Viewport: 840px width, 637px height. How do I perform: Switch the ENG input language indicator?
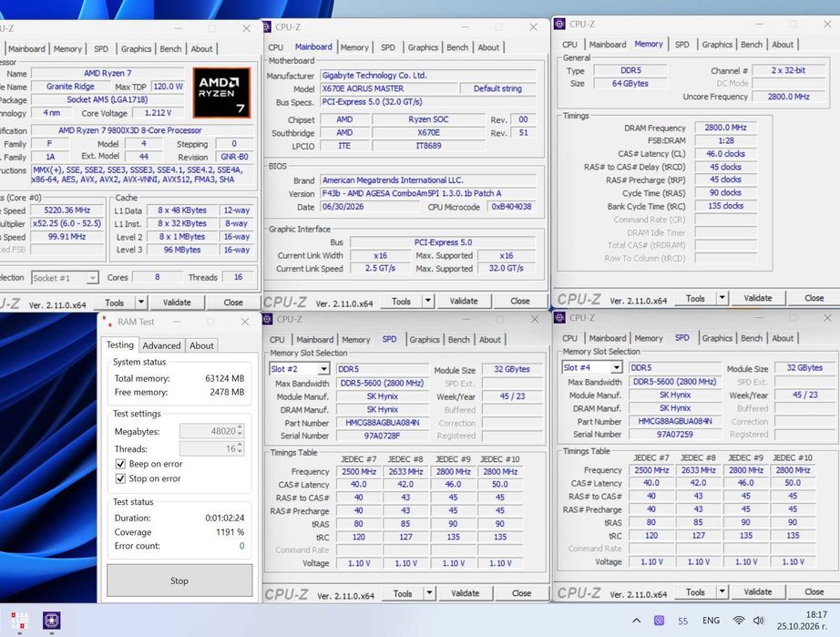click(711, 621)
